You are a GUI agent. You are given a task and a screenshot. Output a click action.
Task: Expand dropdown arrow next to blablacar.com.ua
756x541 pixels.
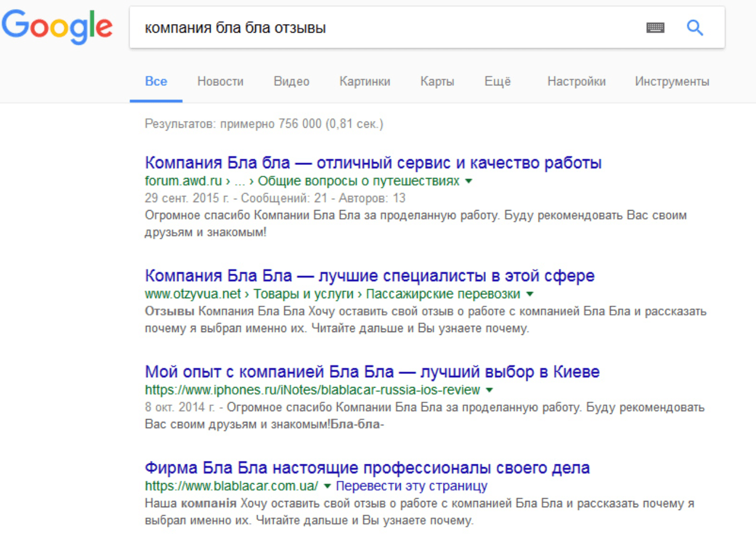tap(327, 486)
